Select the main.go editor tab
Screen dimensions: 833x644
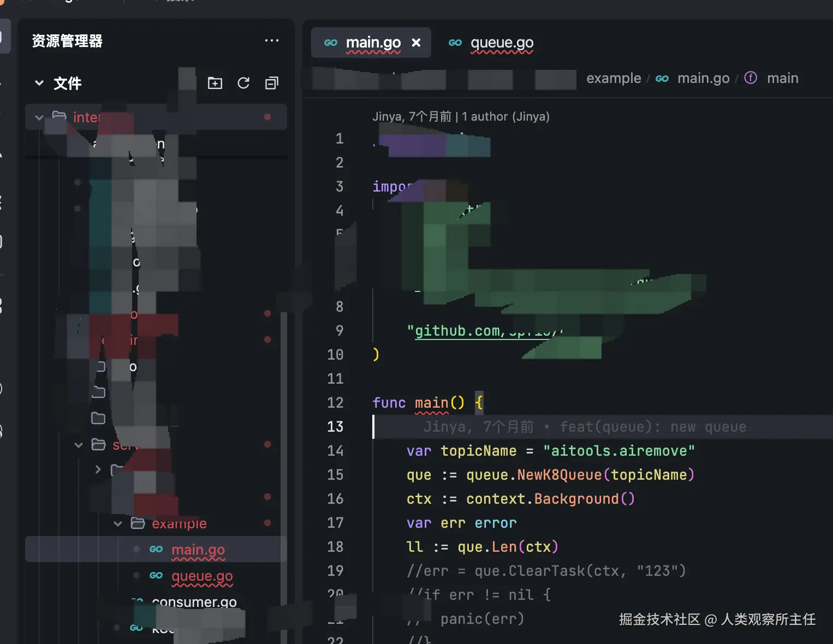(x=373, y=43)
